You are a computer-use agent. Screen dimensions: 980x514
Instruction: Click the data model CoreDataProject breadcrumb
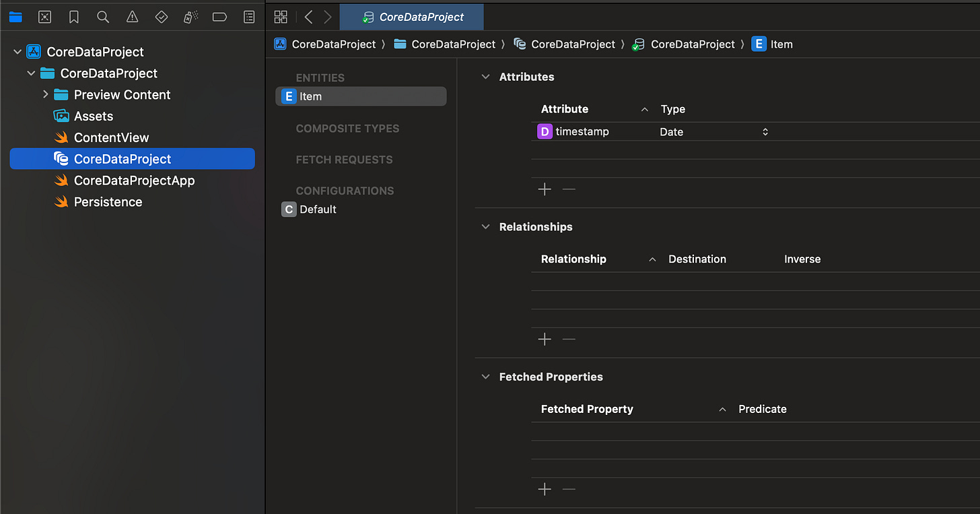pos(573,44)
